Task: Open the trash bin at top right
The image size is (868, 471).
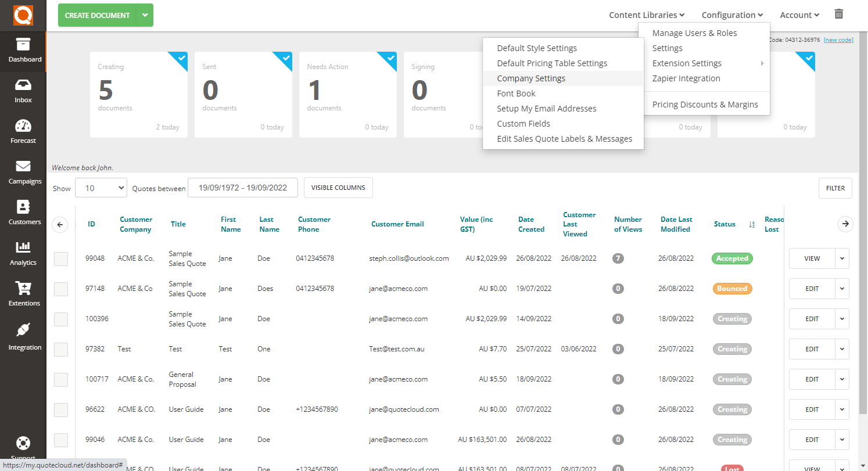Action: [x=838, y=13]
